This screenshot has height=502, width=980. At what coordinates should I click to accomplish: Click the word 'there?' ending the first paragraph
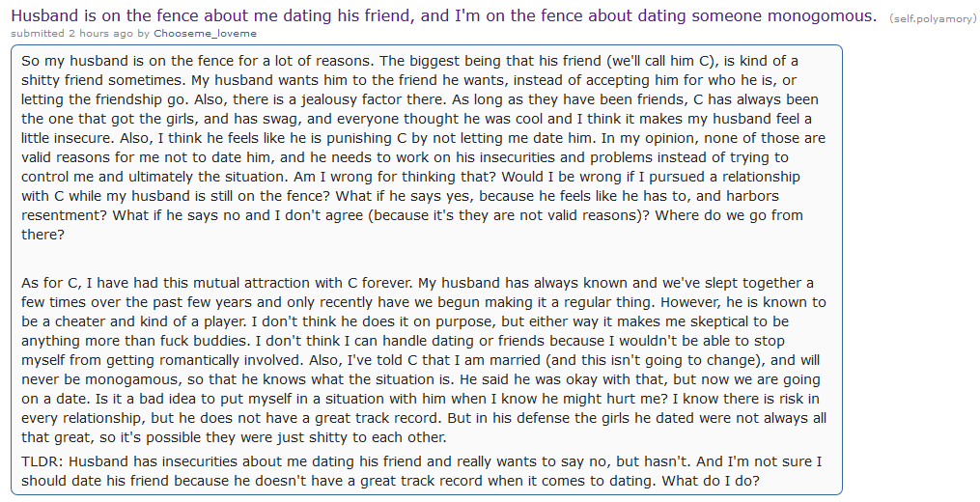pos(42,235)
